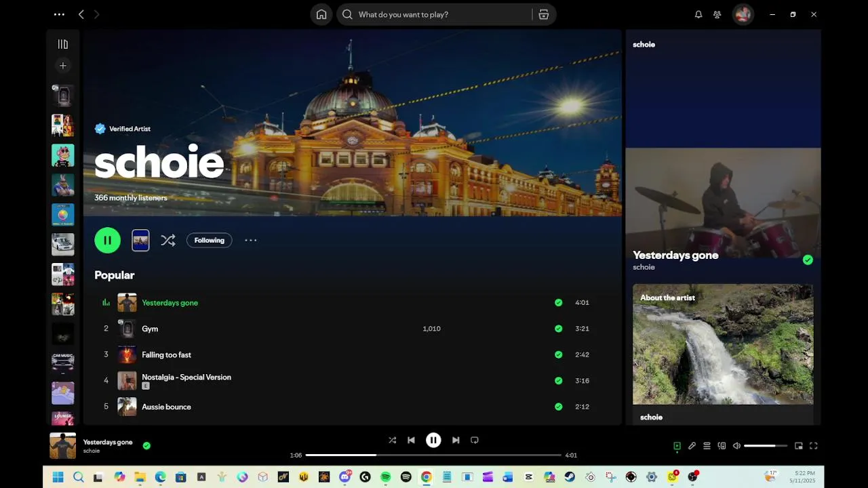
Task: Open Steam from the taskbar
Action: pos(570,477)
